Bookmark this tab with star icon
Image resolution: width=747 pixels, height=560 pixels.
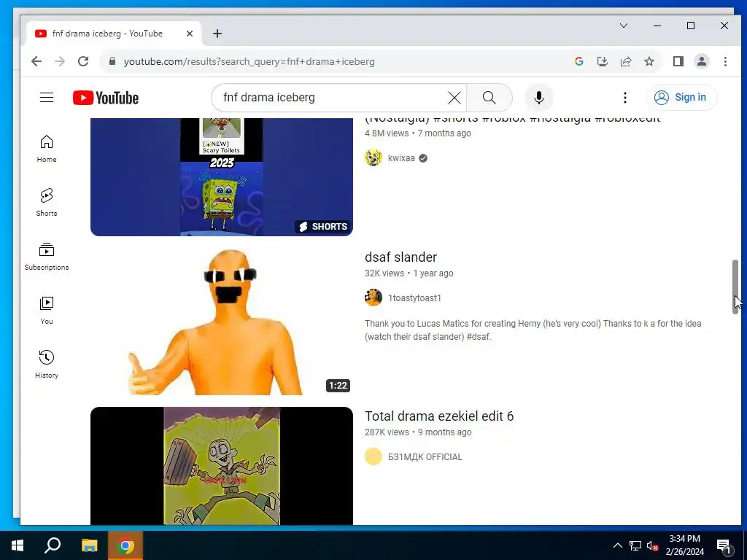[649, 61]
